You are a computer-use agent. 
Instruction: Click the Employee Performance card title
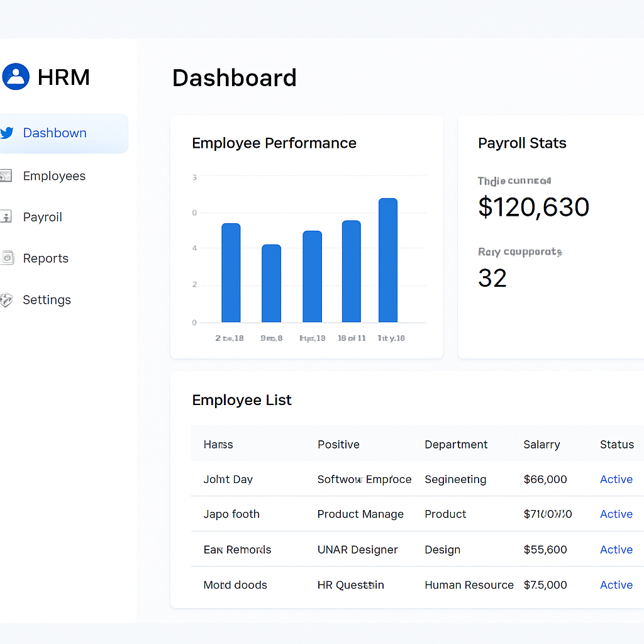[x=274, y=143]
